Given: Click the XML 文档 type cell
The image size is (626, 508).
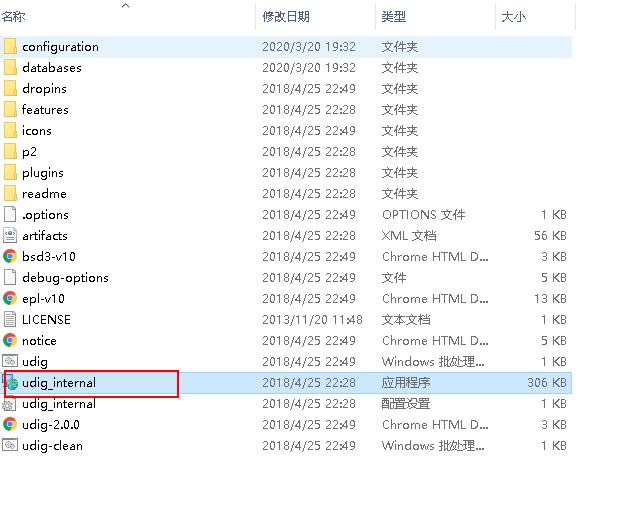Looking at the screenshot, I should click(409, 236).
